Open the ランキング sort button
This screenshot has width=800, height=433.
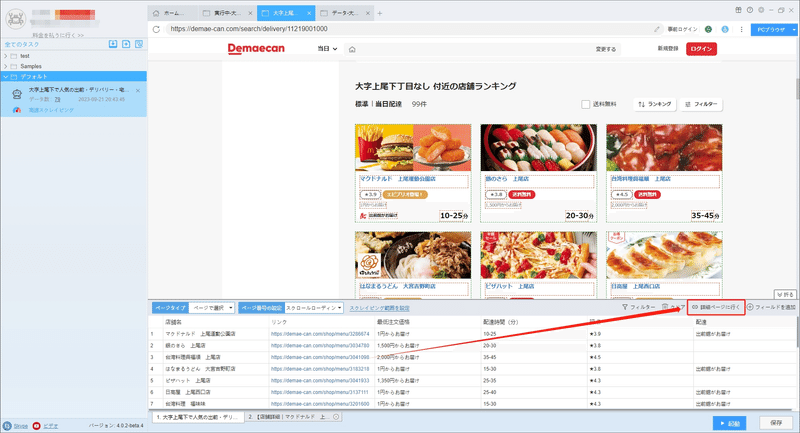click(x=655, y=104)
